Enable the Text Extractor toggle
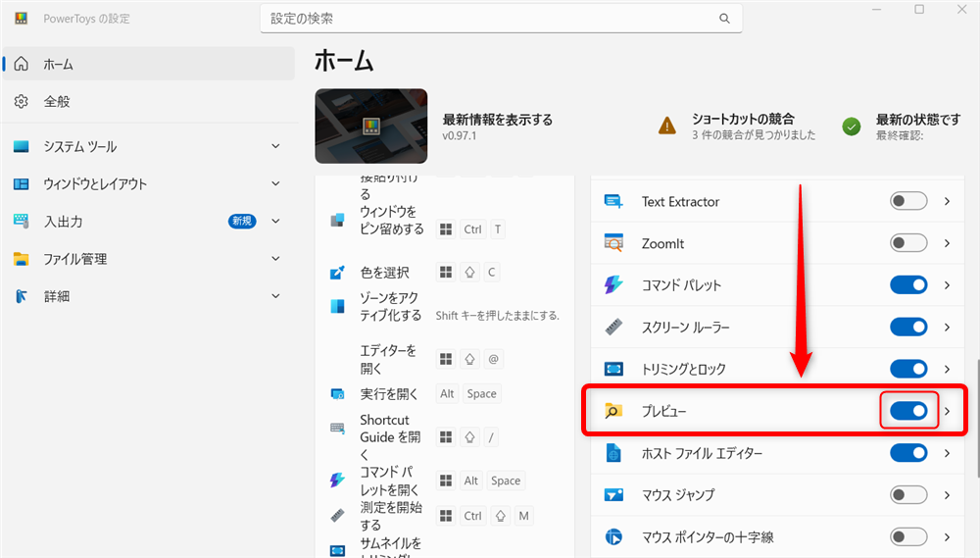This screenshot has width=980, height=558. [908, 201]
